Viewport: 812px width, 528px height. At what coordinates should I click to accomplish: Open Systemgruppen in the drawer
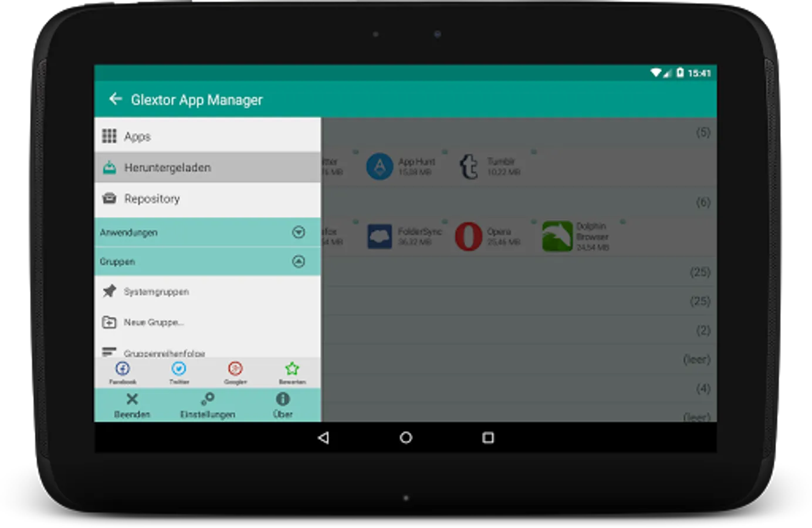point(208,292)
